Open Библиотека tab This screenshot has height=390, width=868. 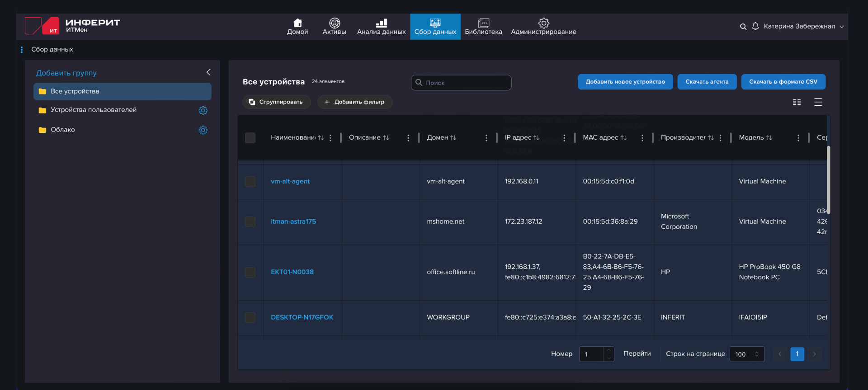pyautogui.click(x=483, y=27)
